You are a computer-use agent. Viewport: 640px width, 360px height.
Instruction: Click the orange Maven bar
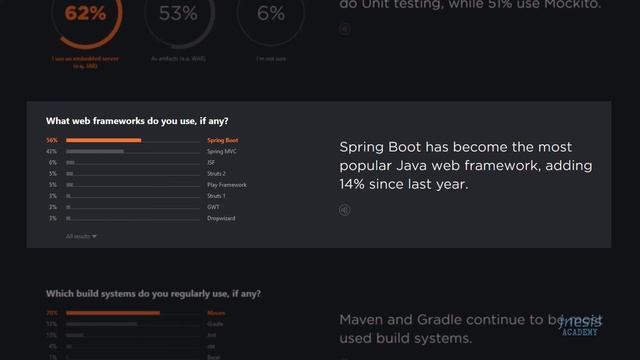pos(113,313)
